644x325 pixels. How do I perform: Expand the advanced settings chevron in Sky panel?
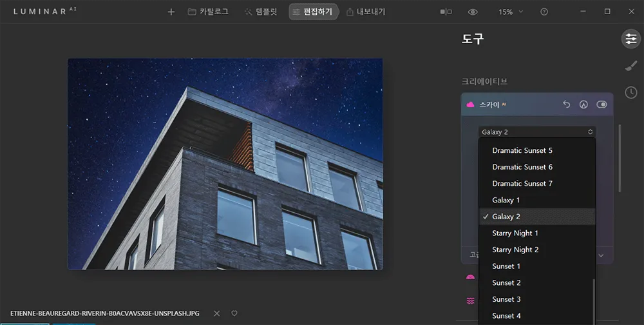(x=601, y=255)
